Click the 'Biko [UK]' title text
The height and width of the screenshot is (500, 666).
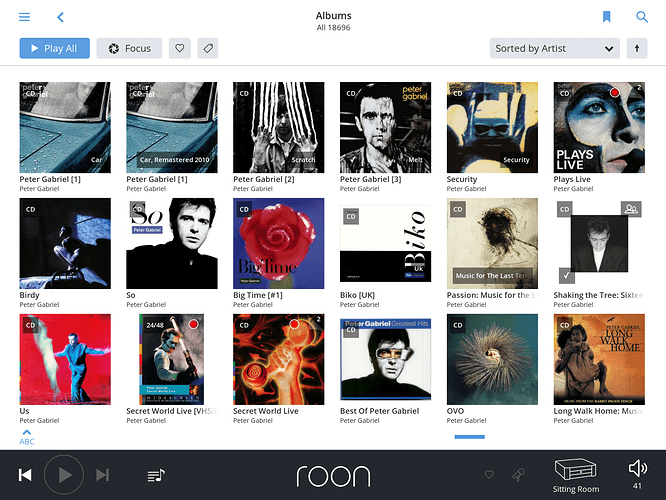357,295
